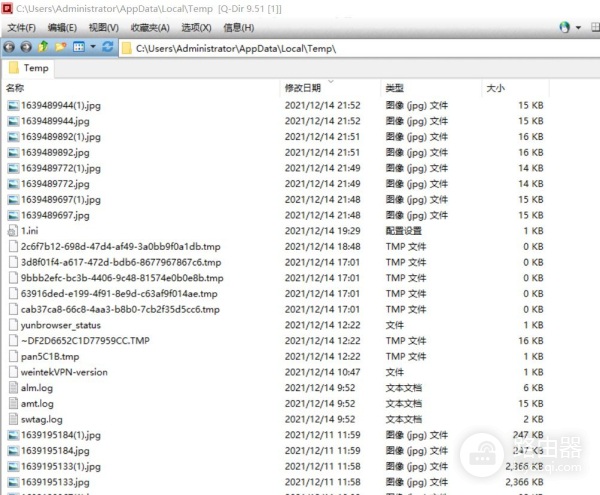This screenshot has width=600, height=495.
Task: Sort by the 大小 column header
Action: pos(496,88)
